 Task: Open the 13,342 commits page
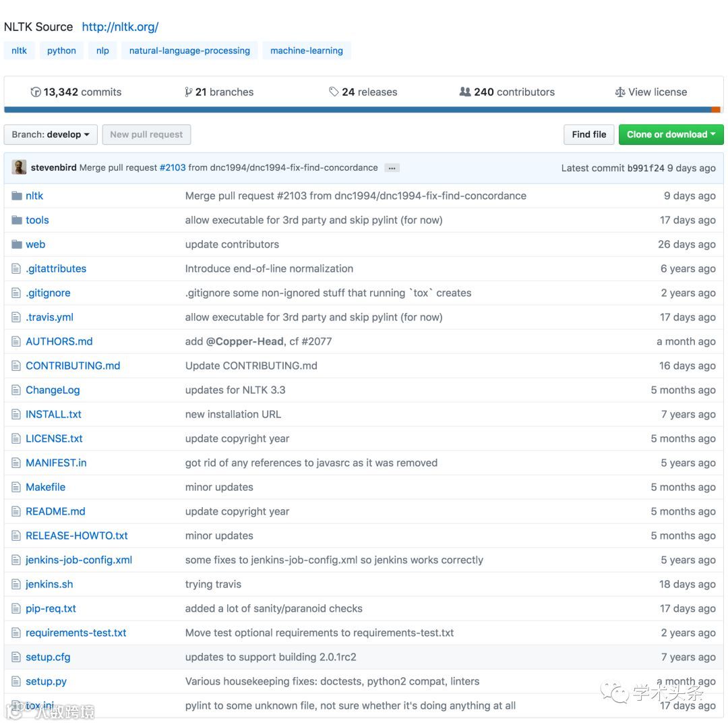coord(76,92)
